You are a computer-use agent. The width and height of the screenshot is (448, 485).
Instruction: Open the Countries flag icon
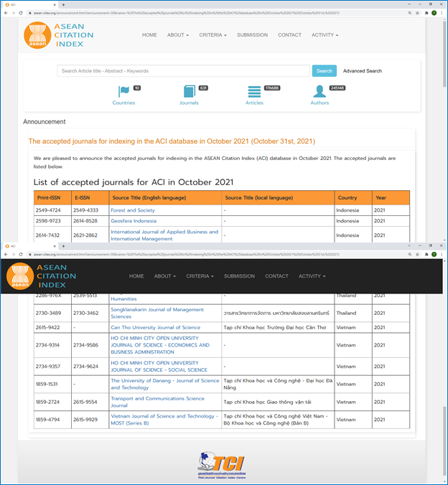point(123,92)
